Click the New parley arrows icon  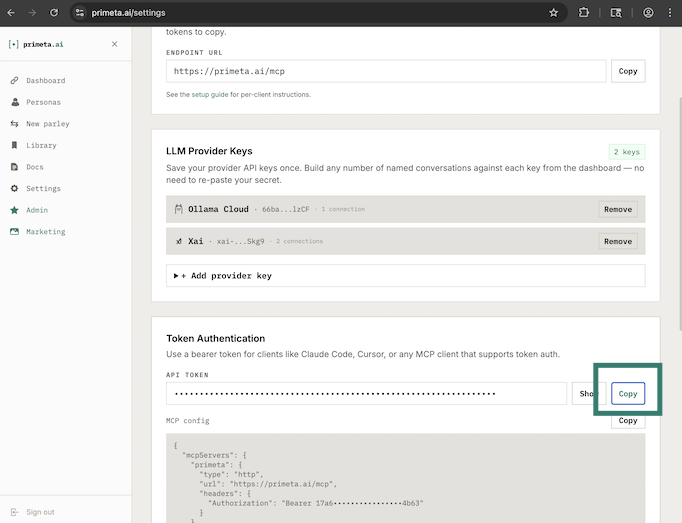click(14, 124)
